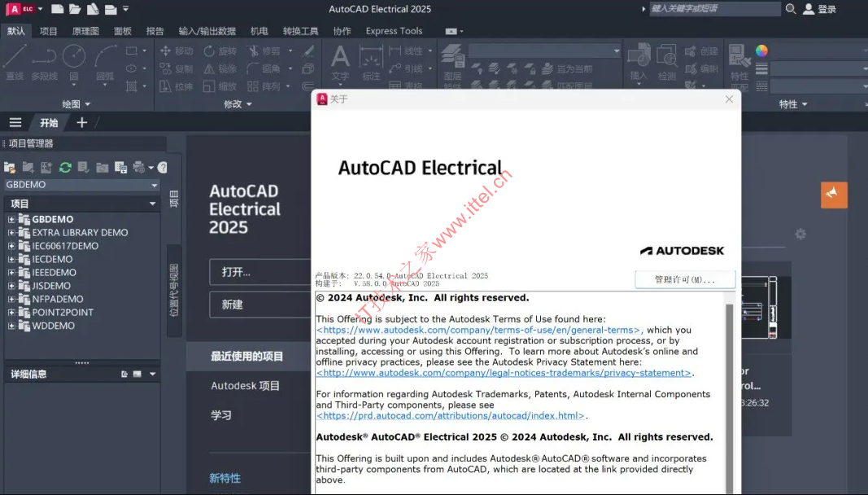Screen dimensions: 868x495
Task: Choose the Stretch (拉伸) tool
Action: point(177,86)
